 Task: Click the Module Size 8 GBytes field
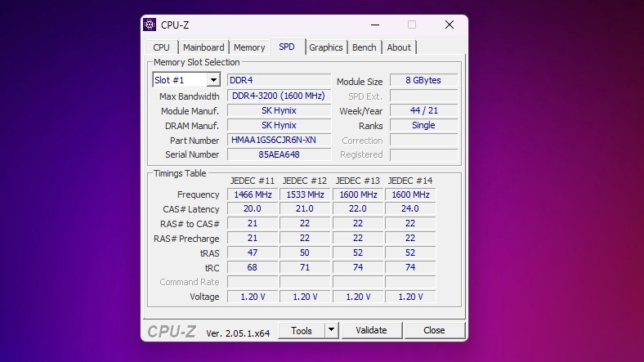pyautogui.click(x=423, y=81)
